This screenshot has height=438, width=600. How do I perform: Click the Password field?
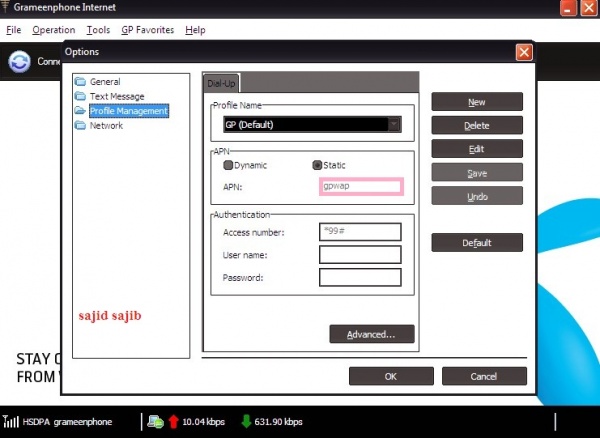[360, 277]
